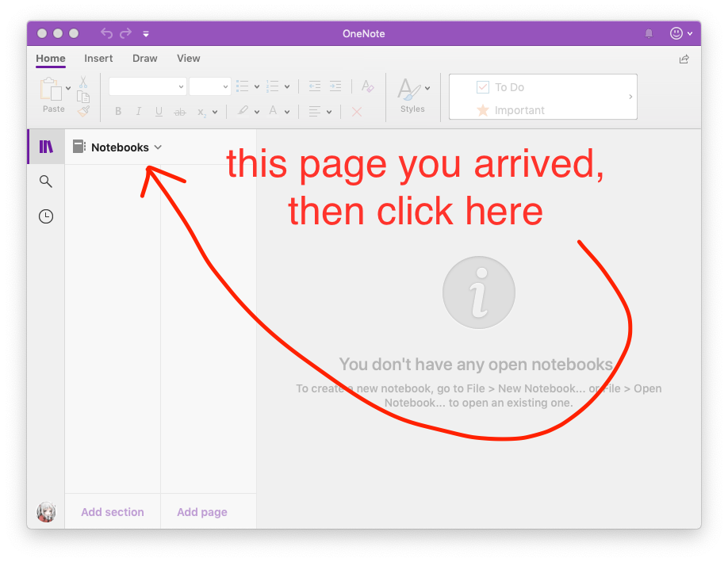Toggle Bold formatting
This screenshot has width=728, height=562.
(118, 112)
